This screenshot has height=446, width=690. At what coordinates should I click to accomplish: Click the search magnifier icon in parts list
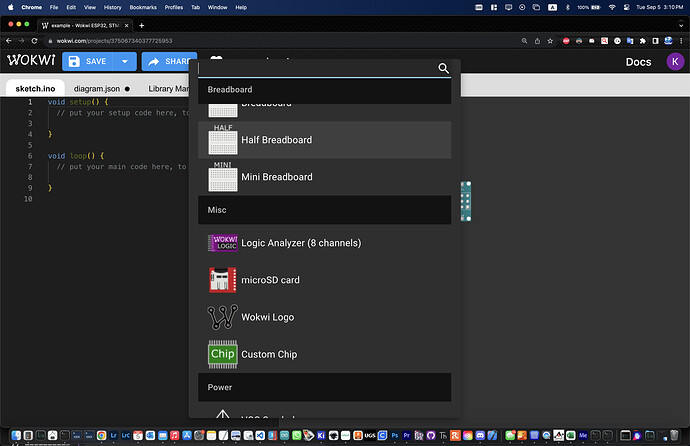point(444,69)
